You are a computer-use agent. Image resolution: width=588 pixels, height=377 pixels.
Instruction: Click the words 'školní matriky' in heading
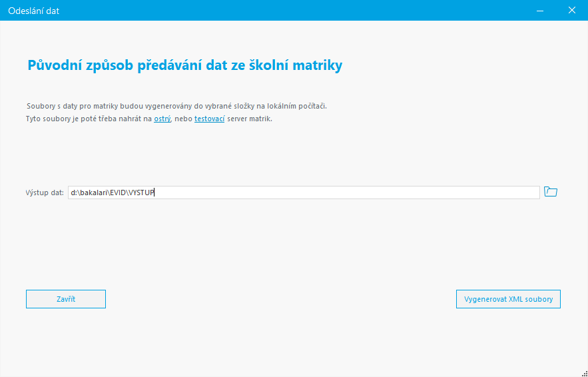click(x=296, y=66)
